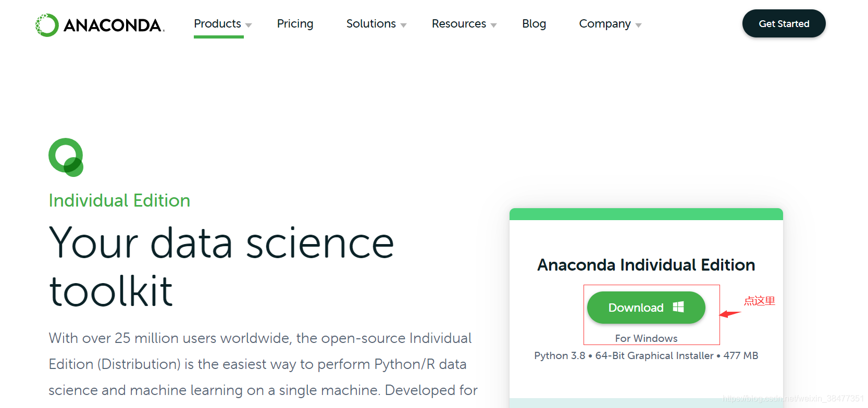Visit the Blog link

tap(534, 24)
